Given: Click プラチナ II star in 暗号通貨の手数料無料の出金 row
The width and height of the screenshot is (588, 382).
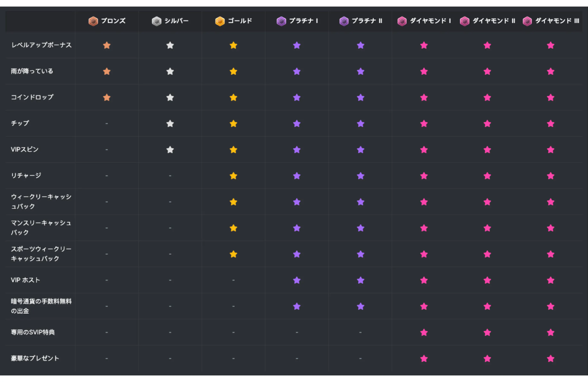Looking at the screenshot, I should click(x=361, y=306).
